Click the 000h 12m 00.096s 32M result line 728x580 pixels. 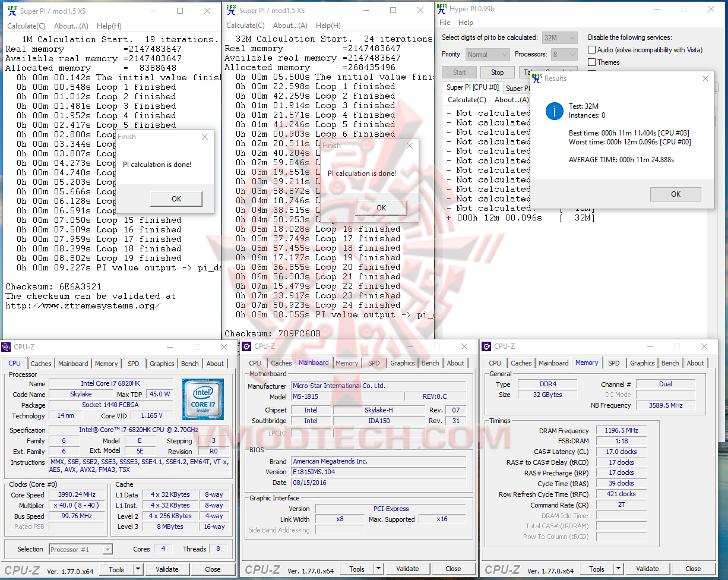pos(520,218)
